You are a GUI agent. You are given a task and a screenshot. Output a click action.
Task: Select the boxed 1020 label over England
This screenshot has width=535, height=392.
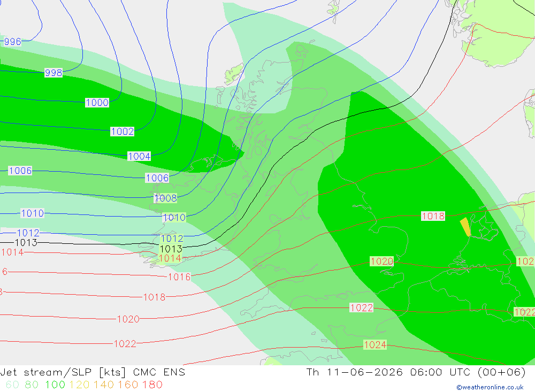382,262
